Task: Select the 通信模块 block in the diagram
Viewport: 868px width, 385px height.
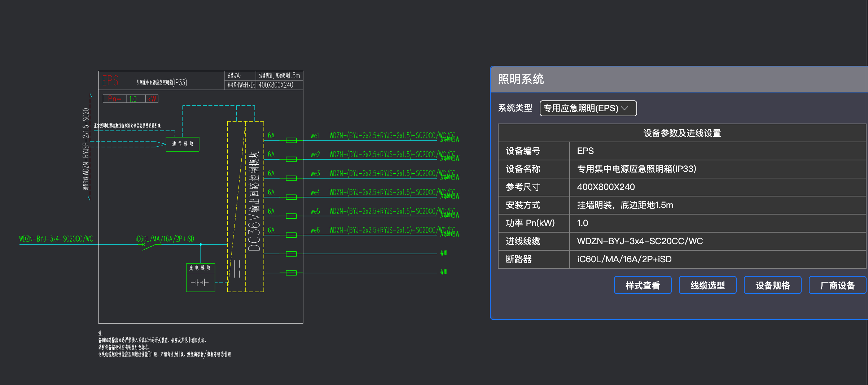Action: pyautogui.click(x=182, y=144)
